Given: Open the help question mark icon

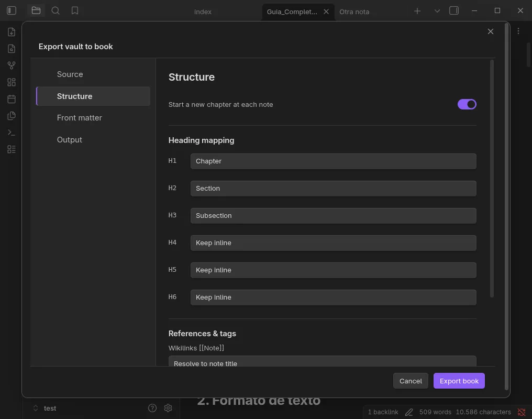Looking at the screenshot, I should coord(152,408).
